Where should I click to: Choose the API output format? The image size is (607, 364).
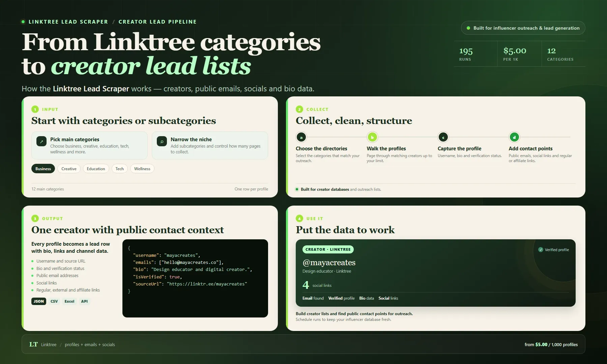pos(84,301)
